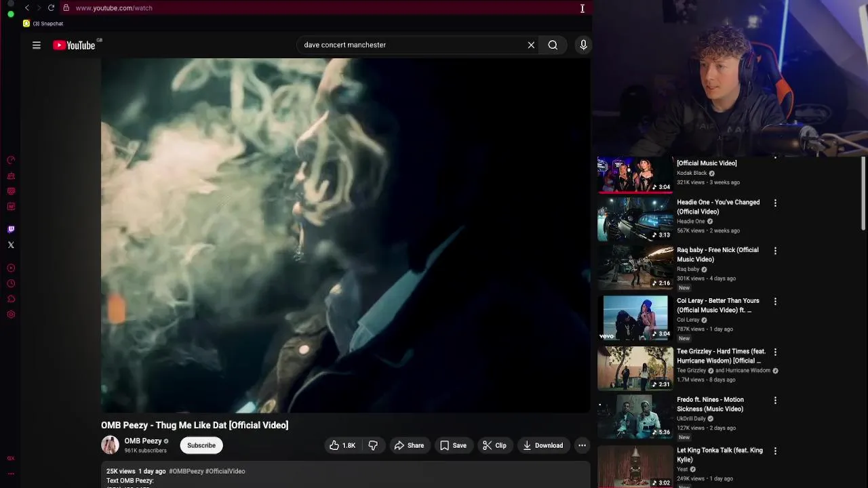Open Raq baby - Free Nick title
The width and height of the screenshot is (868, 488).
tap(717, 255)
